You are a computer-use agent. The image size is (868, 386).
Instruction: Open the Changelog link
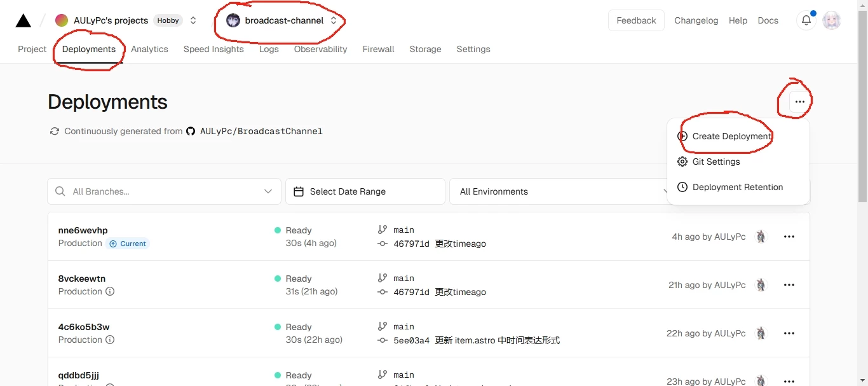[x=696, y=20]
